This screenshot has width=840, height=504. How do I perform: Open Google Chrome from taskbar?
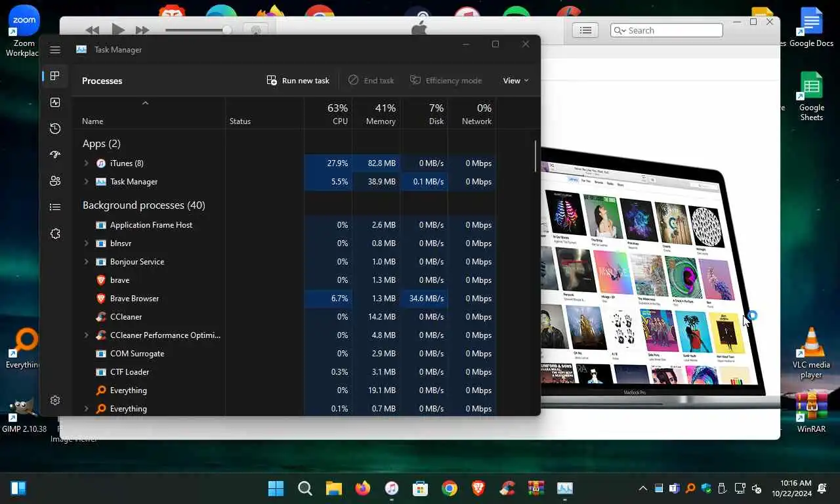pyautogui.click(x=450, y=488)
